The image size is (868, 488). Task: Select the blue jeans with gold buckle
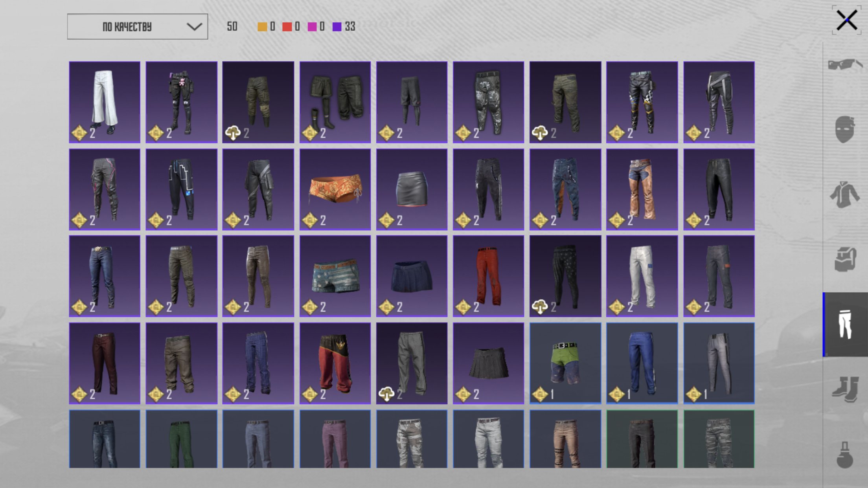tap(105, 276)
